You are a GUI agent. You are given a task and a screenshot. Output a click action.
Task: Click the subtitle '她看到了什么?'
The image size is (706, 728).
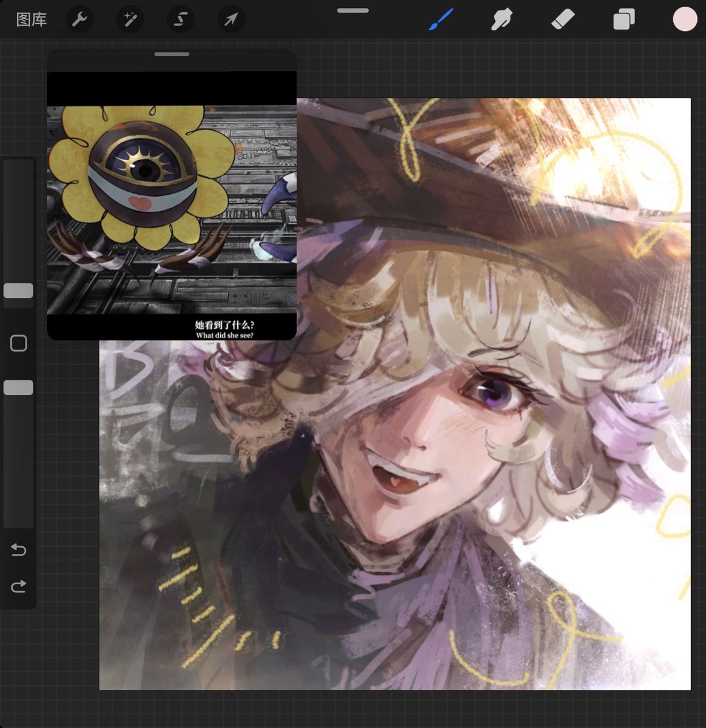[224, 325]
